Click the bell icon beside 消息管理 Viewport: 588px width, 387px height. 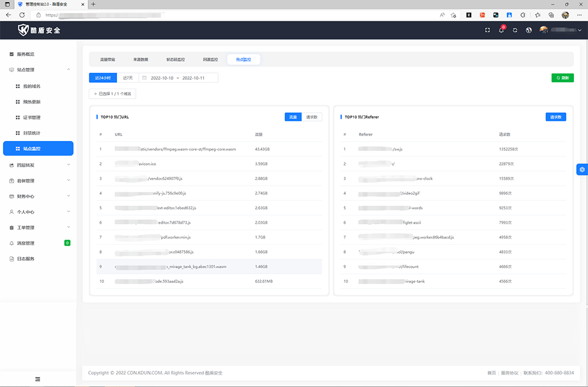(12, 243)
